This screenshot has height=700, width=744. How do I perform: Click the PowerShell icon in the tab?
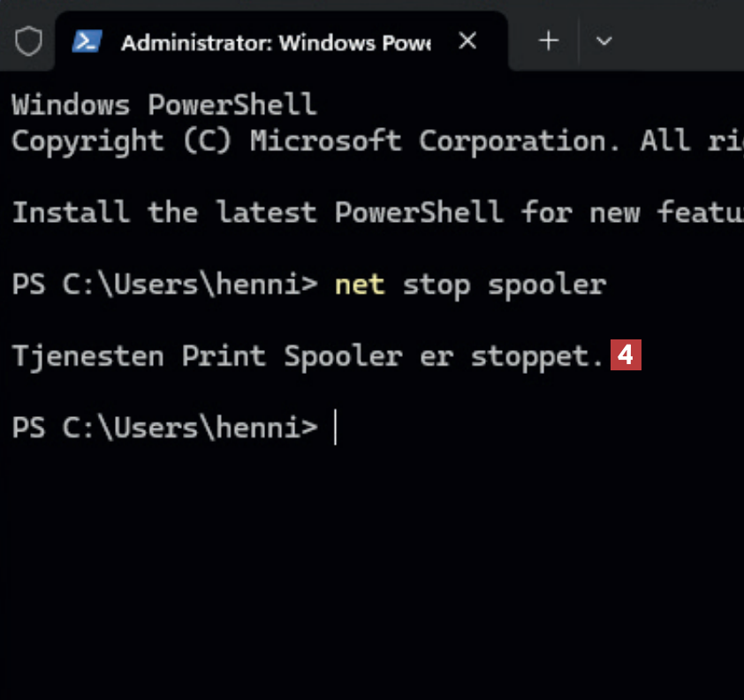[x=87, y=41]
